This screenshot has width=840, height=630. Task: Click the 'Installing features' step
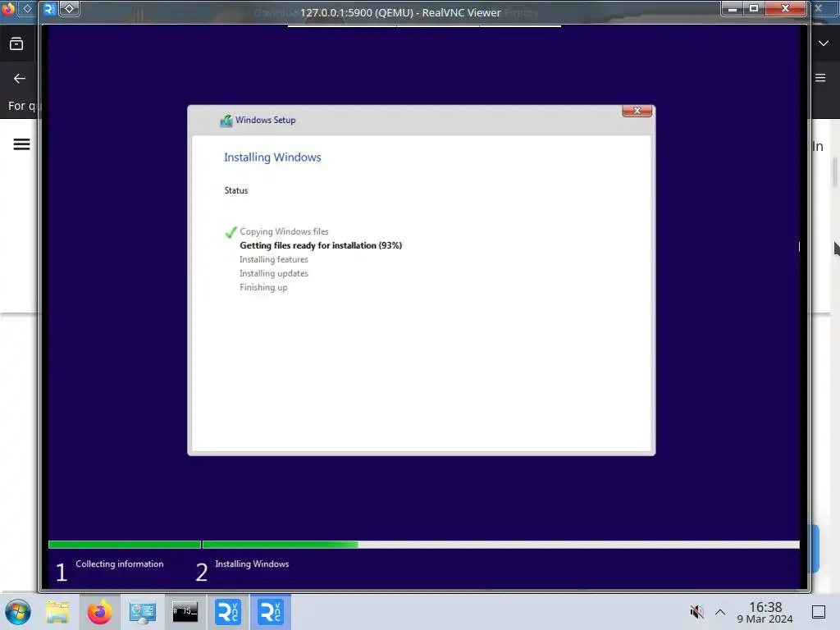274,259
